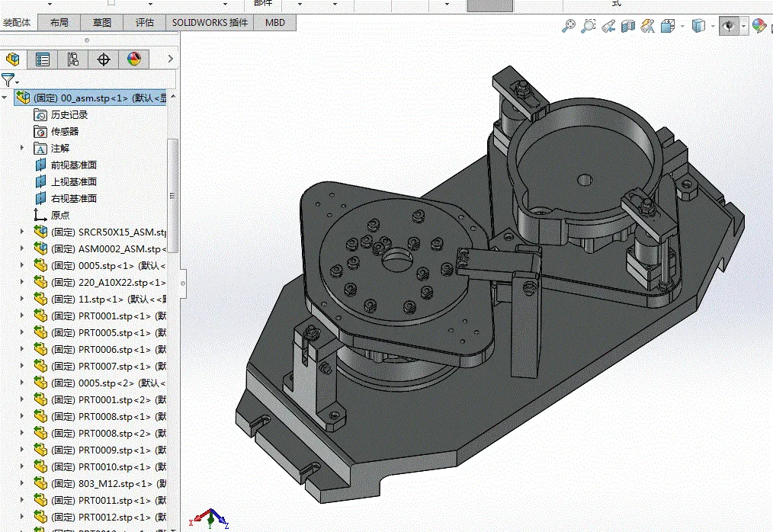Open the DimXpertManager crosshair tab
Screen dimensions: 773x532
[104, 59]
